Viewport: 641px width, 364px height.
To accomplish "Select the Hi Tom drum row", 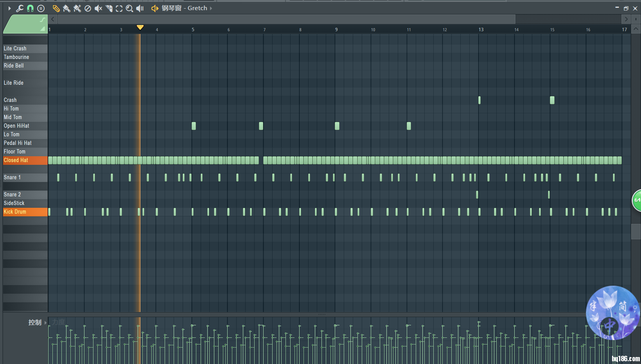I will [25, 109].
